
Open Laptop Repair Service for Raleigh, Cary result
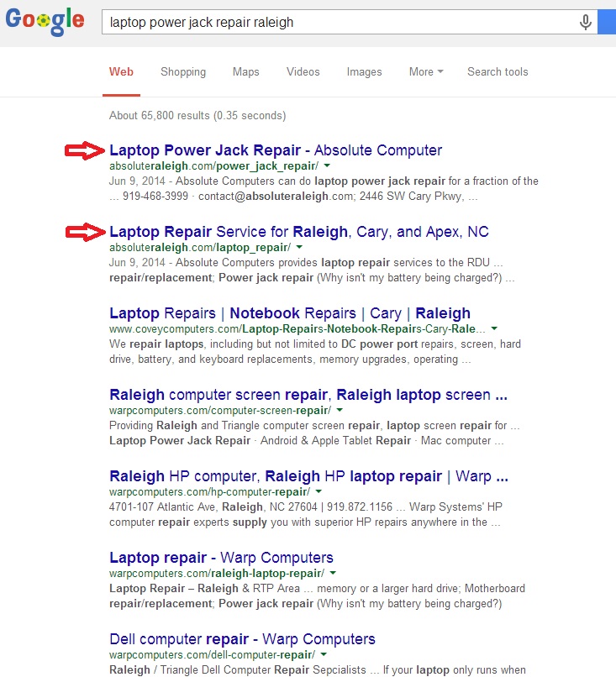[299, 232]
